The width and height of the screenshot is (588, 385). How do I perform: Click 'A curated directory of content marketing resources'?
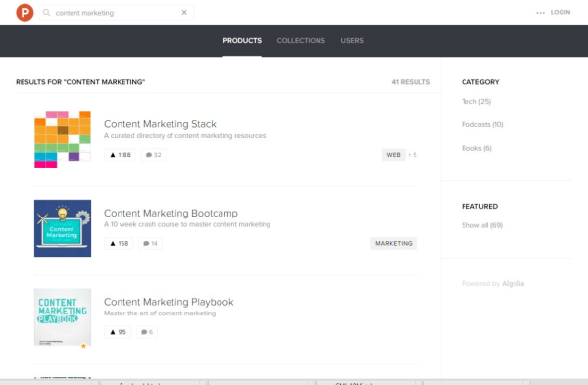click(185, 136)
